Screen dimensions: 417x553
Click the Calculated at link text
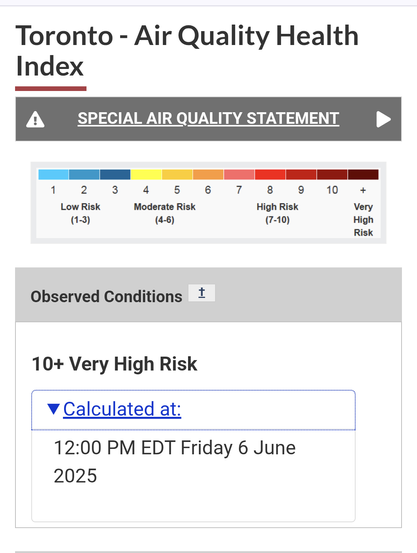122,409
